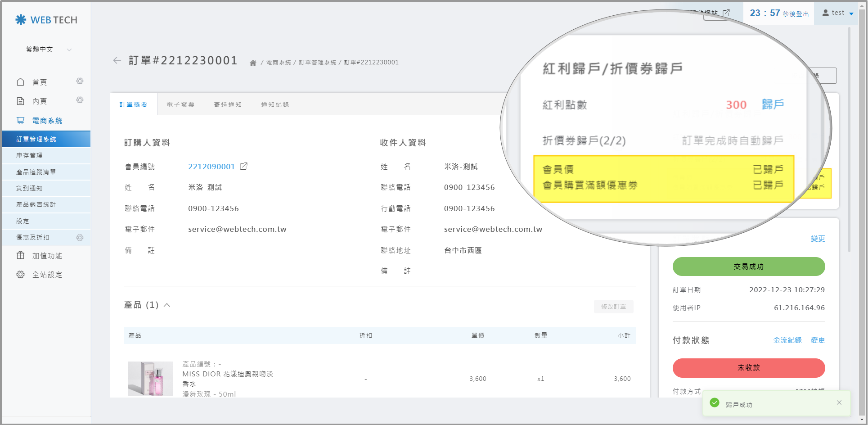Click the green 交易成功 status button
The height and width of the screenshot is (425, 868).
coord(748,267)
